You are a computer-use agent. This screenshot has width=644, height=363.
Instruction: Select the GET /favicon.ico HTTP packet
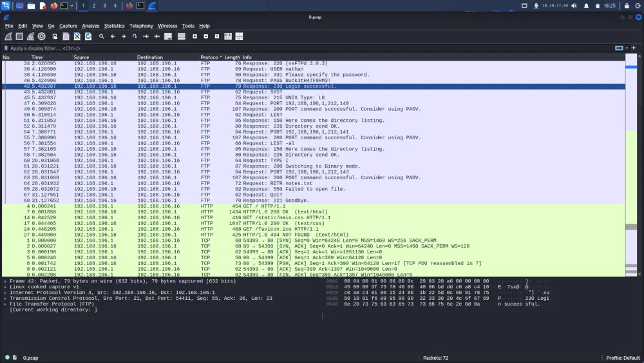pyautogui.click(x=314, y=229)
